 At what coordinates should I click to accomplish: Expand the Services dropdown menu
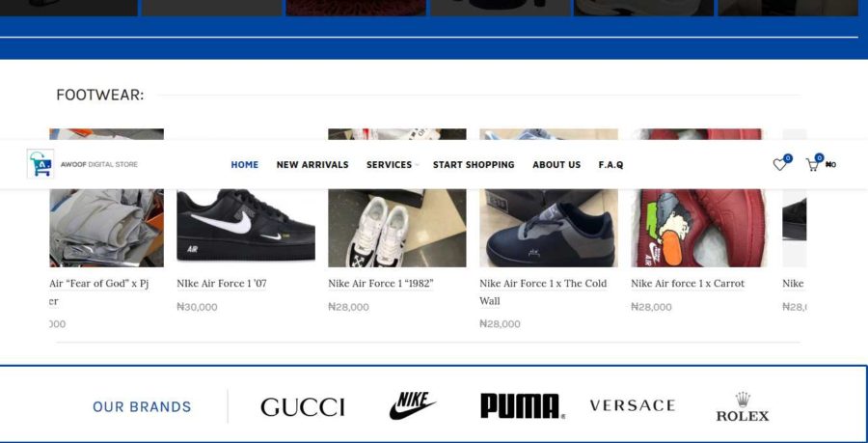392,164
